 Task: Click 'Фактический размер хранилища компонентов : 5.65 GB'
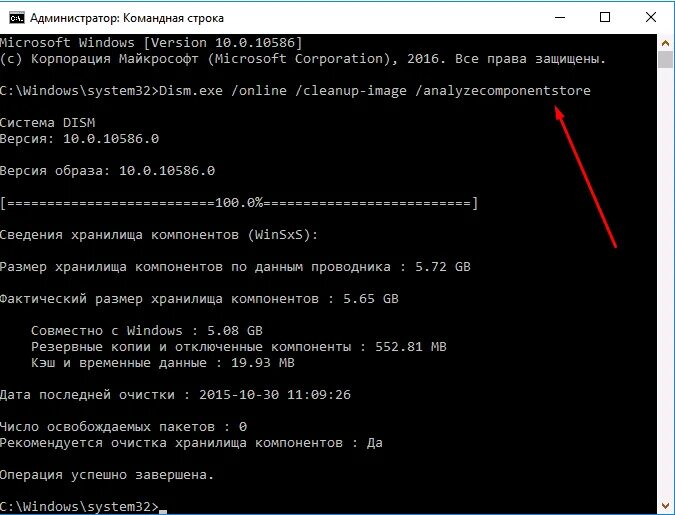click(x=199, y=299)
